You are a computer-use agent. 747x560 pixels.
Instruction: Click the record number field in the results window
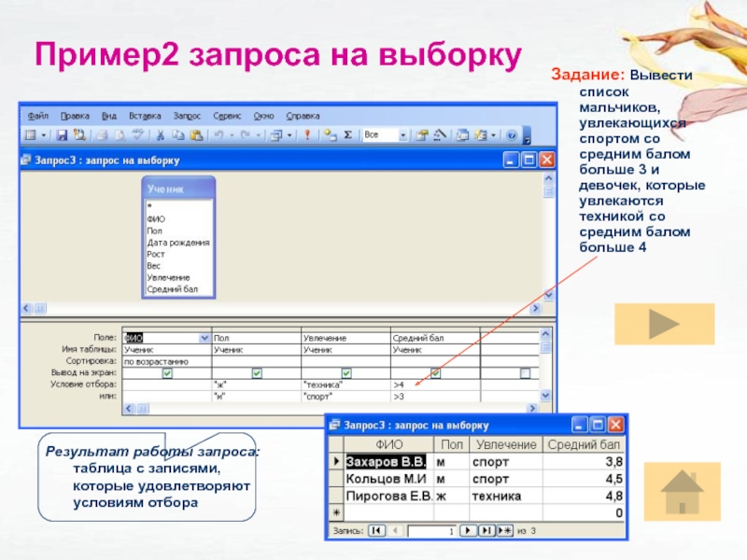click(431, 531)
